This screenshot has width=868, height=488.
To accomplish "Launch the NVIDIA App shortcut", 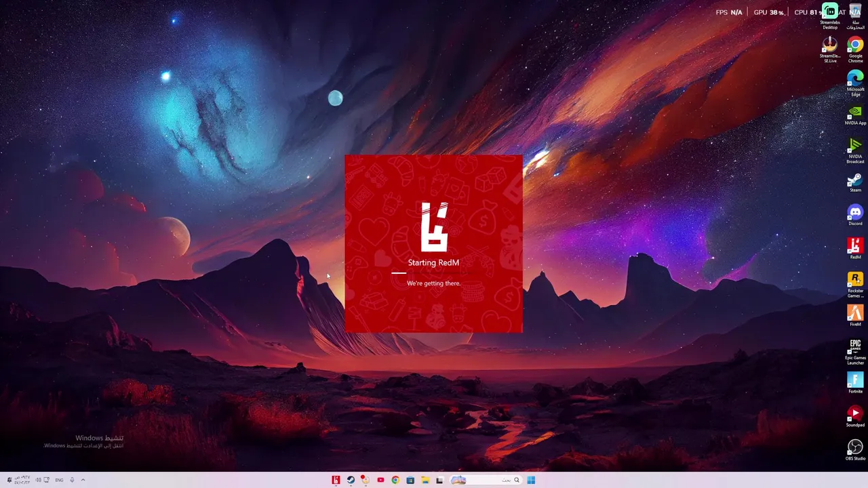I will tap(856, 115).
